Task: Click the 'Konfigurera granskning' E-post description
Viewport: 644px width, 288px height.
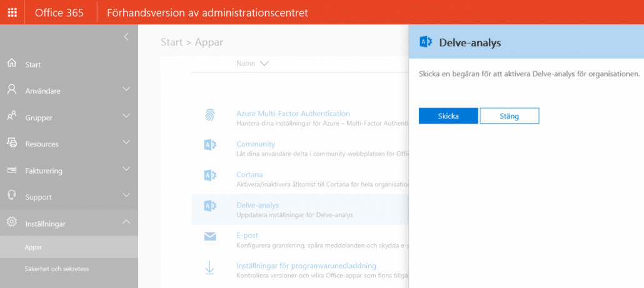Action: [x=323, y=246]
